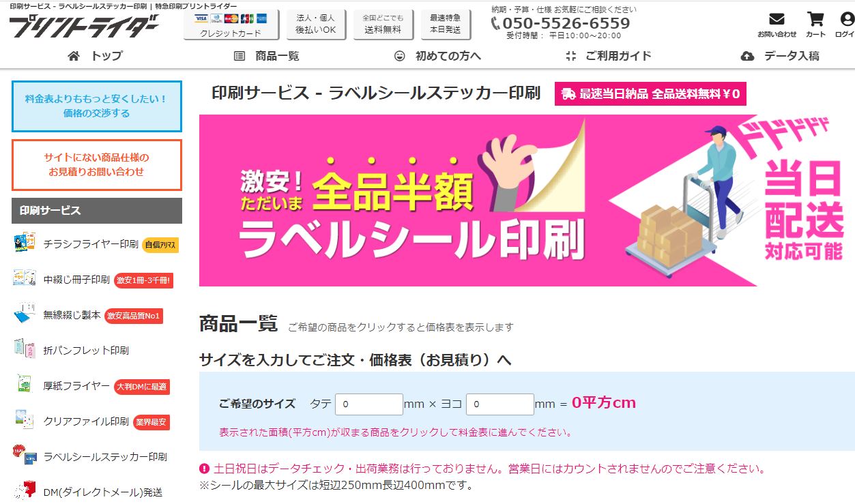The image size is (855, 504).
Task: Focus the ヨコ size input field
Action: tap(500, 404)
